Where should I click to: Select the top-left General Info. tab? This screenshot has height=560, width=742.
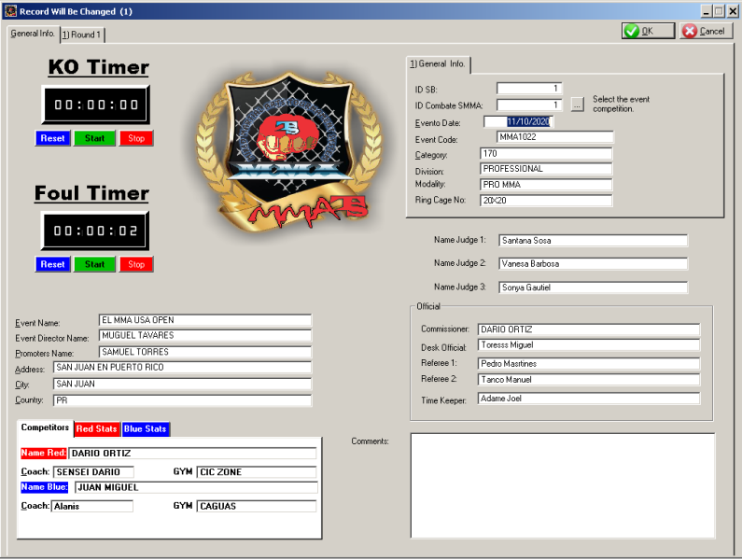(x=33, y=34)
